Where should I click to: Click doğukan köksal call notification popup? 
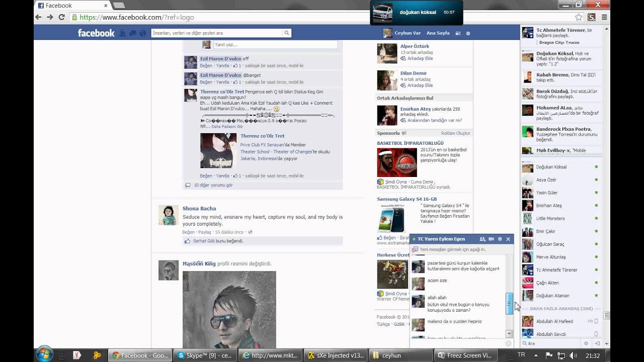417,13
